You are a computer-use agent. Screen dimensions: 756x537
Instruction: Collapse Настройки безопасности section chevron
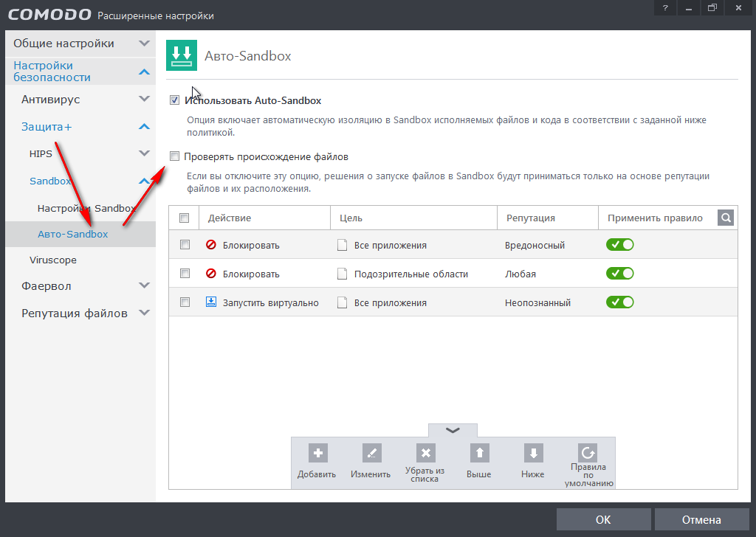pyautogui.click(x=144, y=72)
